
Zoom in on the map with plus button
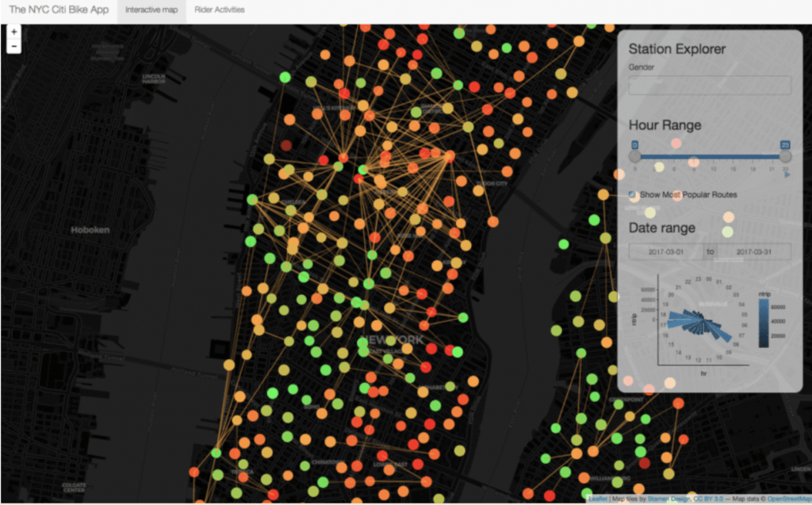(x=14, y=32)
